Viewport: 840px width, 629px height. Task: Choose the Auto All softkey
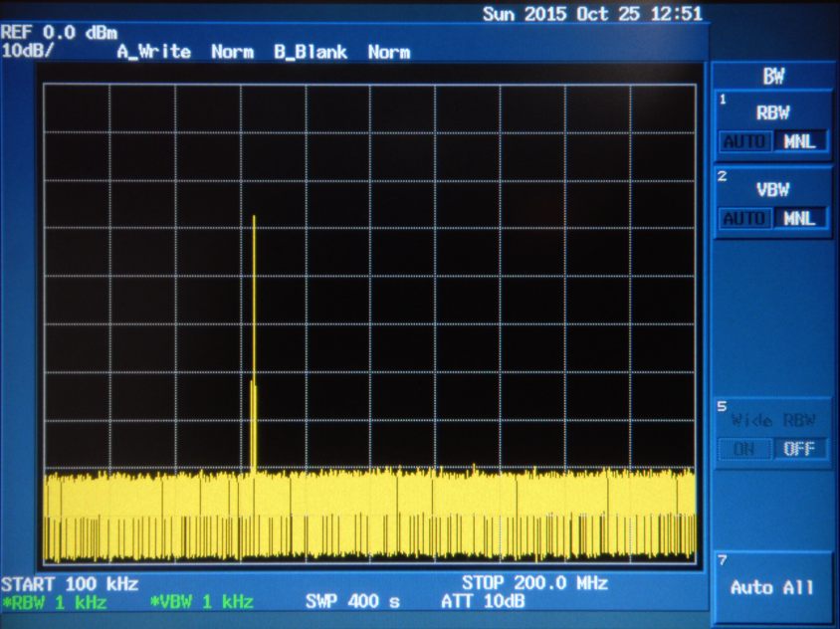coord(772,588)
